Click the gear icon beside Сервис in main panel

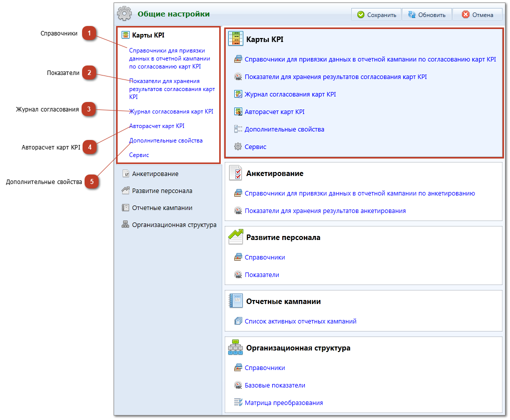[238, 147]
